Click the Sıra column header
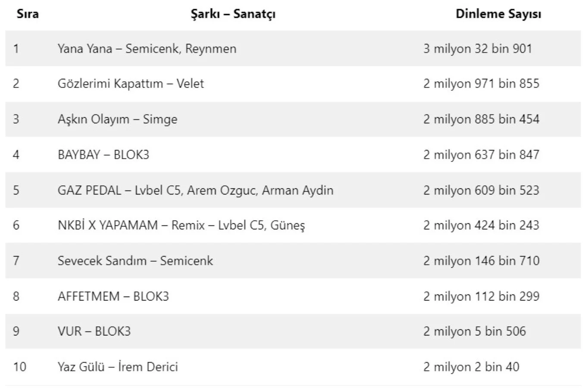The image size is (588, 388). click(28, 14)
